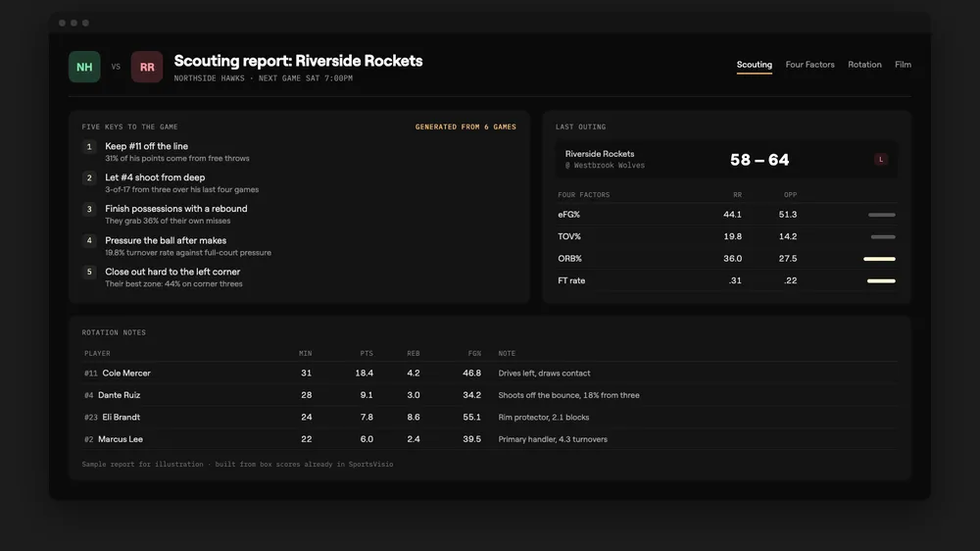This screenshot has width=980, height=551.
Task: Click the PLAYER column header
Action: click(97, 353)
